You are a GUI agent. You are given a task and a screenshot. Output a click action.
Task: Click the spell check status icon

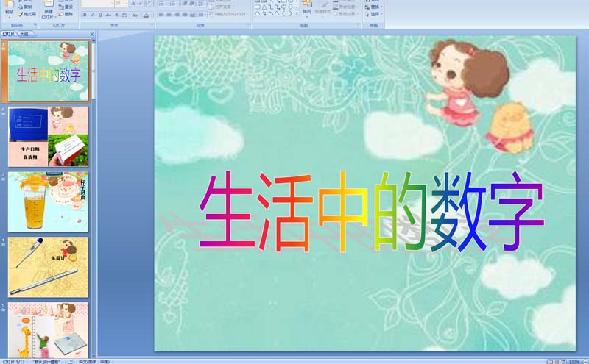[x=71, y=361]
